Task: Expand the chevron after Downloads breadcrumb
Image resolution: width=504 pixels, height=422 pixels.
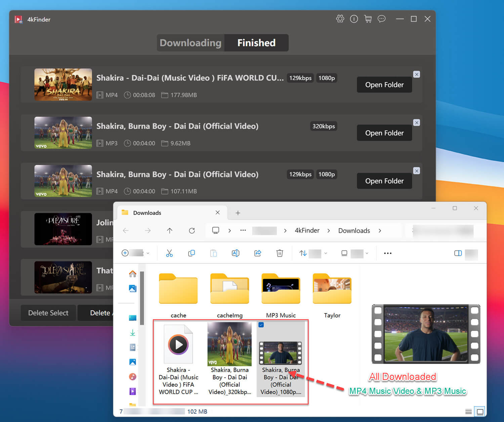Action: pos(380,231)
